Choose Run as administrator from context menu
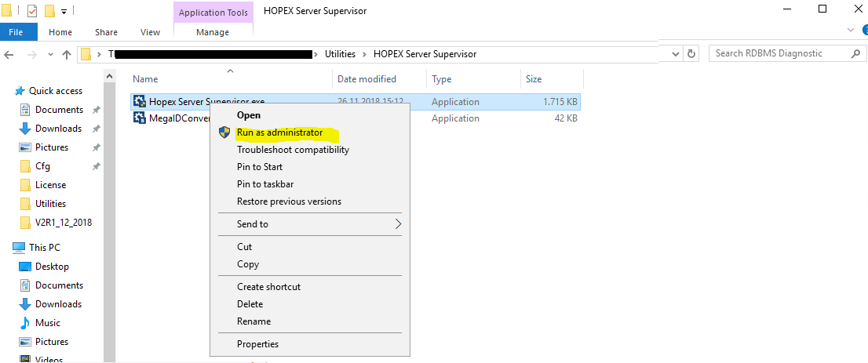The width and height of the screenshot is (868, 363). 279,132
